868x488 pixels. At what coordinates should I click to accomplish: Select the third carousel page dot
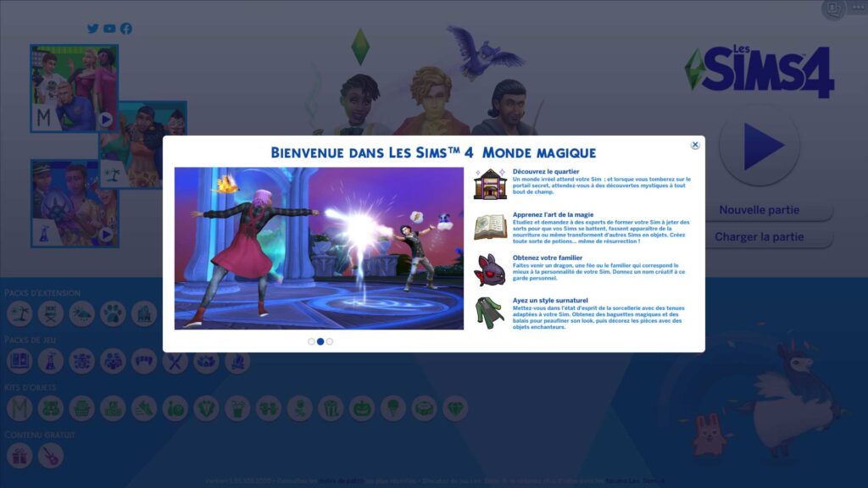tap(330, 341)
